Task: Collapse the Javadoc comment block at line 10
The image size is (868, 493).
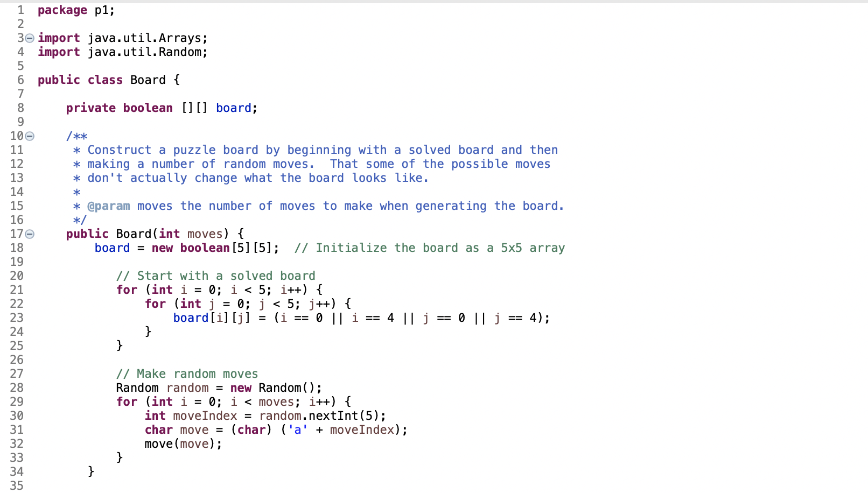Action: tap(30, 136)
